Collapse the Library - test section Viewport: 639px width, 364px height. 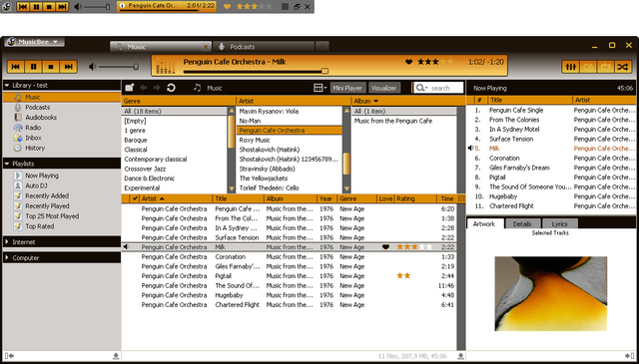click(x=7, y=86)
